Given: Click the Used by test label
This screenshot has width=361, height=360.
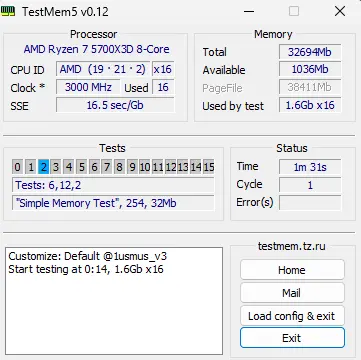Looking at the screenshot, I should click(x=233, y=106).
